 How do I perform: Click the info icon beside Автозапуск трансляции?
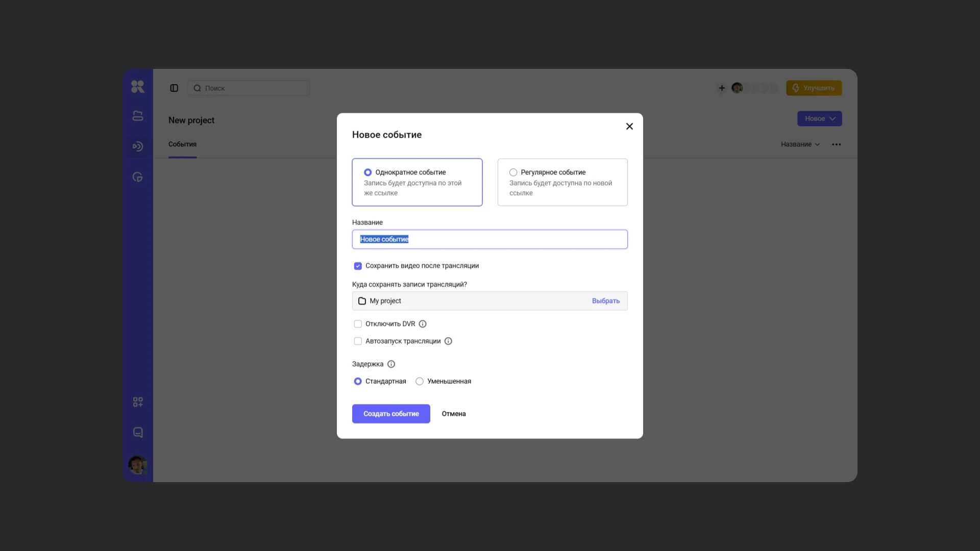(x=448, y=341)
